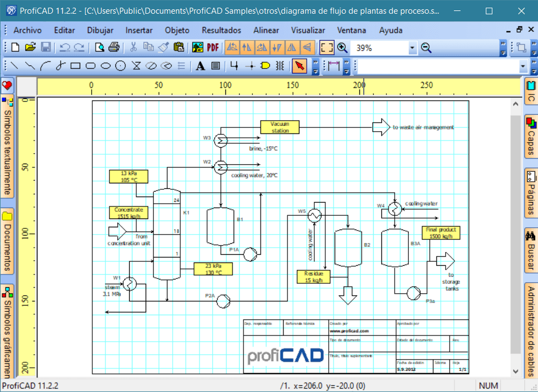Select the circle with center point tool
Screen dimensions: 538x392
pyautogui.click(x=120, y=65)
